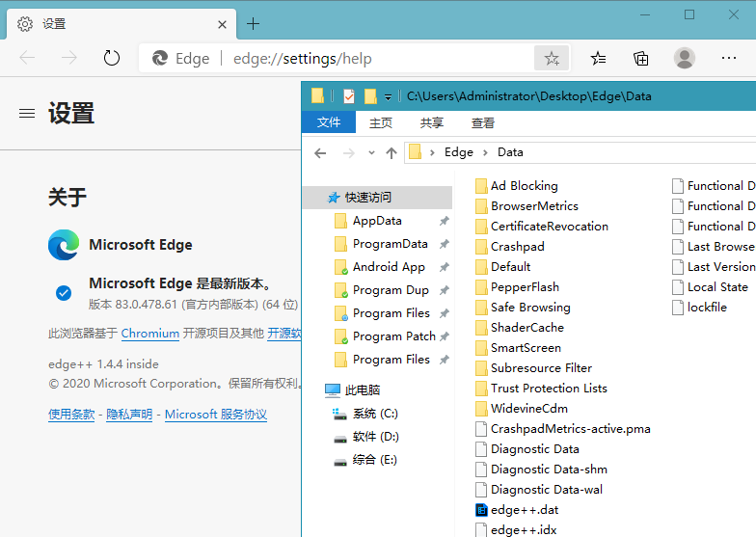Expand the breadcrumb chevron before Edge

[x=432, y=152]
